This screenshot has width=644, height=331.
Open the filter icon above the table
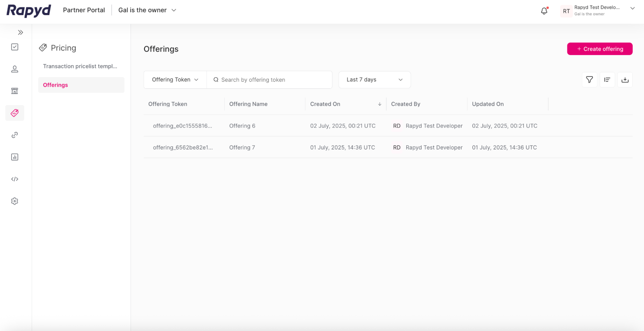tap(589, 80)
